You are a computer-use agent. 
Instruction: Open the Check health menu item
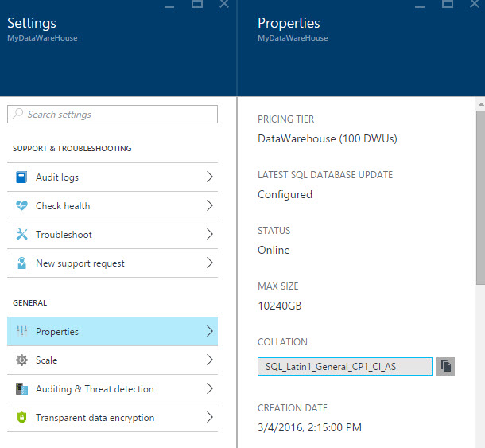point(63,206)
